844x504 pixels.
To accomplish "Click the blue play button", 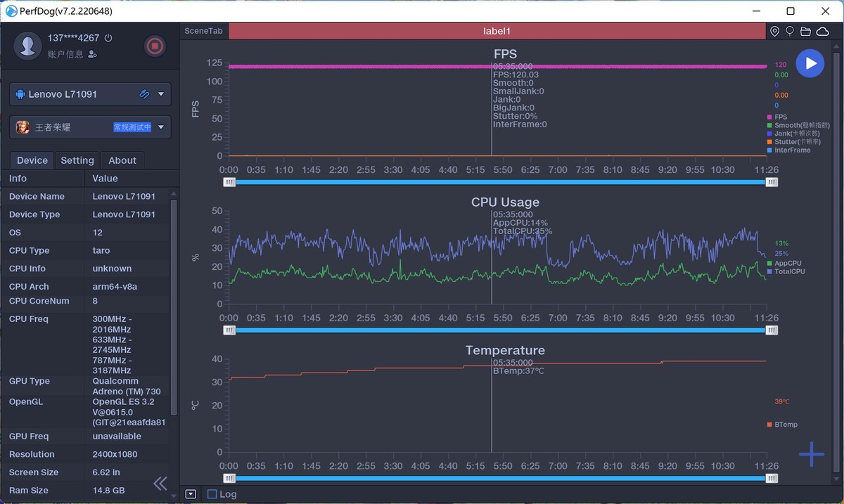I will pyautogui.click(x=810, y=63).
